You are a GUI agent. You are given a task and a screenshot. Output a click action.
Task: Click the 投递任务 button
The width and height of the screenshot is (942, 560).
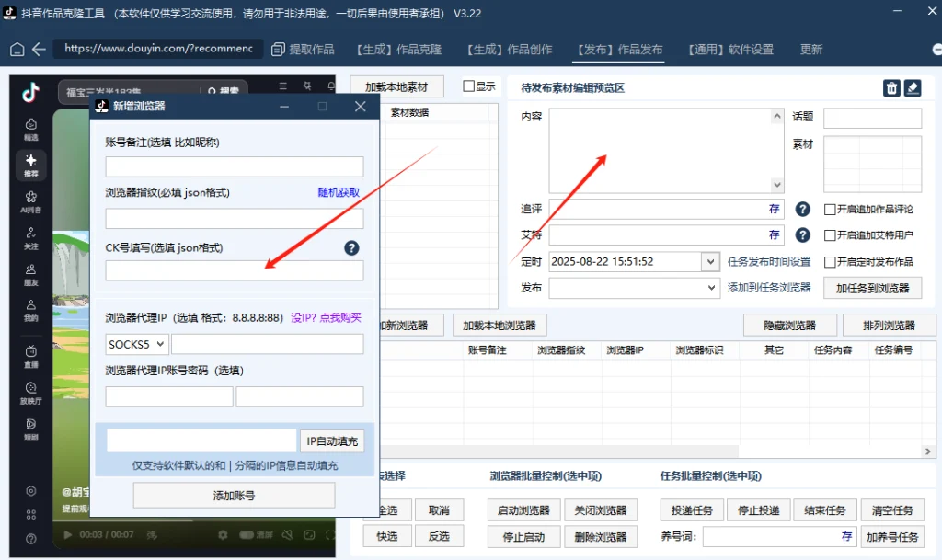tap(692, 510)
